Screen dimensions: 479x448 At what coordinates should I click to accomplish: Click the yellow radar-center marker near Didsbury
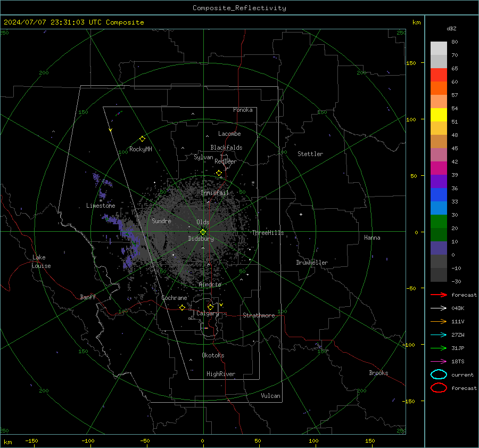pos(203,232)
